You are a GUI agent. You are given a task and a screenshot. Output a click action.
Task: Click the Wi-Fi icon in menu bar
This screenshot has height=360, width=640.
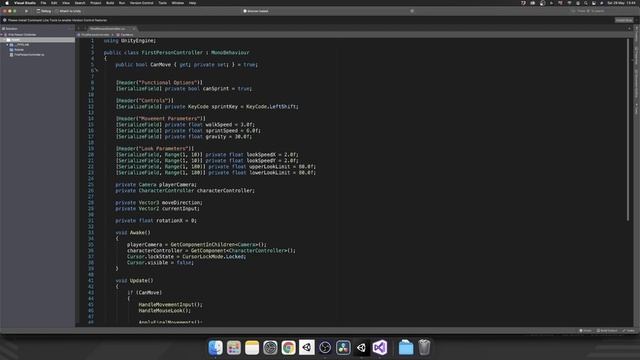569,3
